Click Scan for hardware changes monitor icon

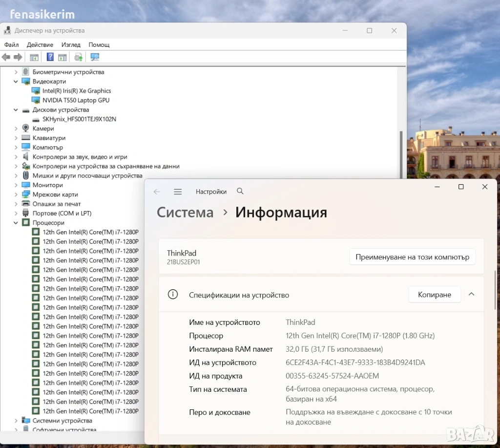(95, 57)
